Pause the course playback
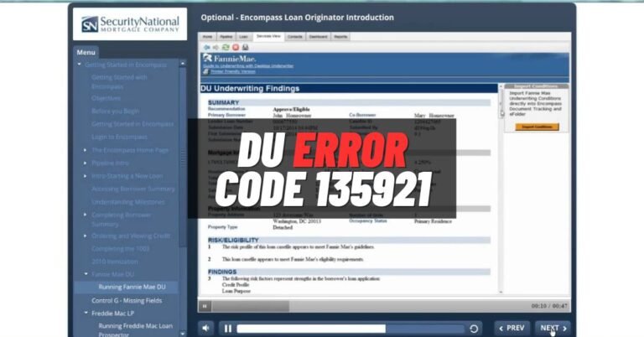644x337 pixels. [x=228, y=329]
